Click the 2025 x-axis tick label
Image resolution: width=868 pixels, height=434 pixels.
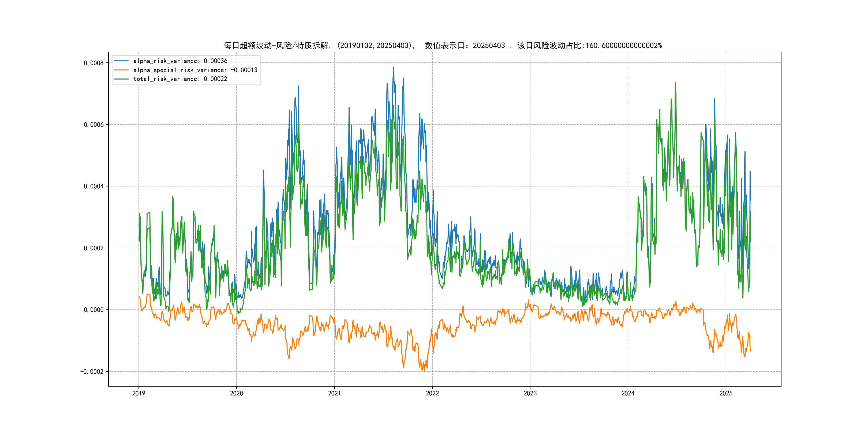(x=726, y=393)
